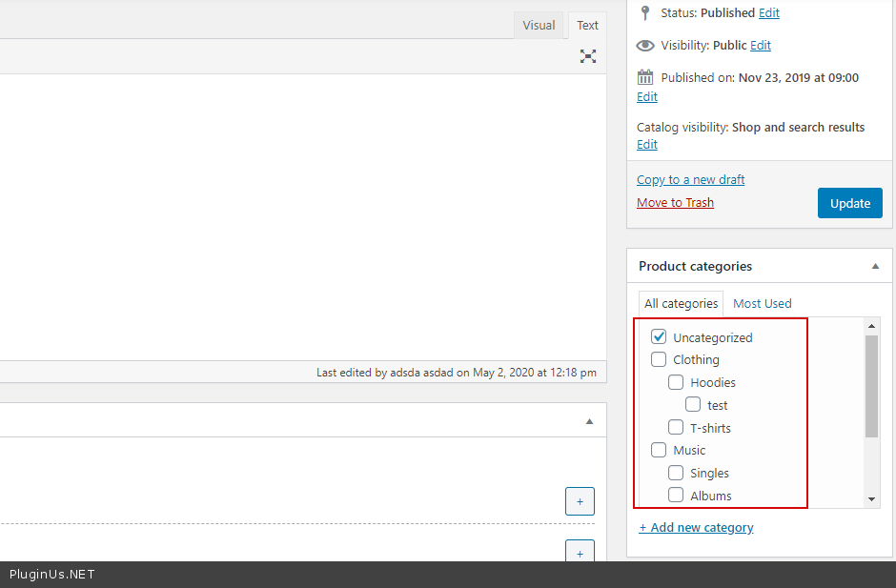Click Copy to a new draft
The image size is (896, 588).
pos(690,179)
